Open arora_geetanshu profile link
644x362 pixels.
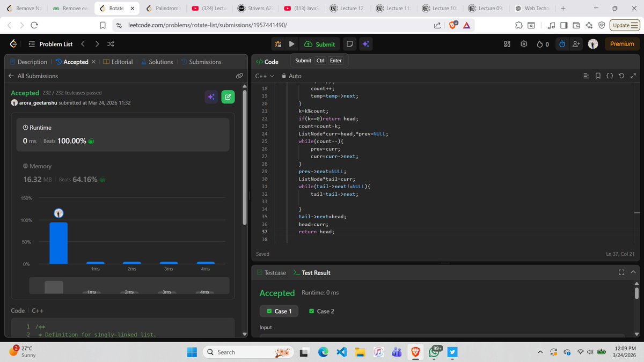pyautogui.click(x=38, y=103)
